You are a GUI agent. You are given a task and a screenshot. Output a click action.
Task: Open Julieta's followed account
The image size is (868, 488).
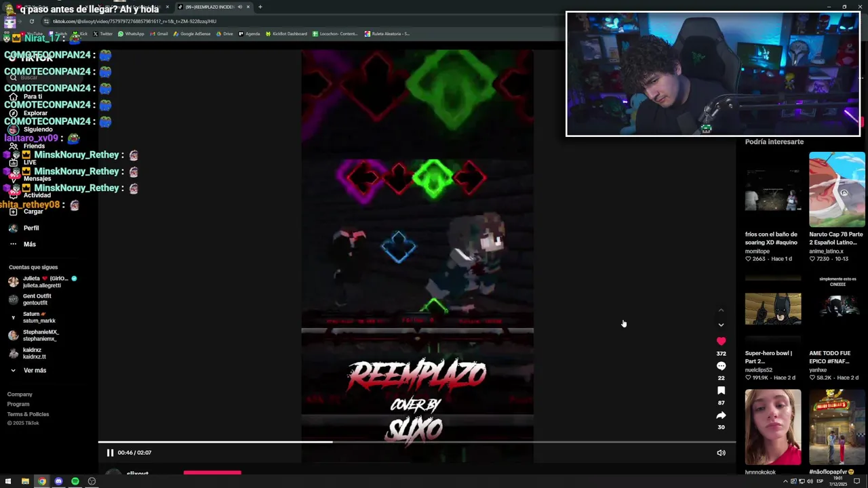(43, 282)
